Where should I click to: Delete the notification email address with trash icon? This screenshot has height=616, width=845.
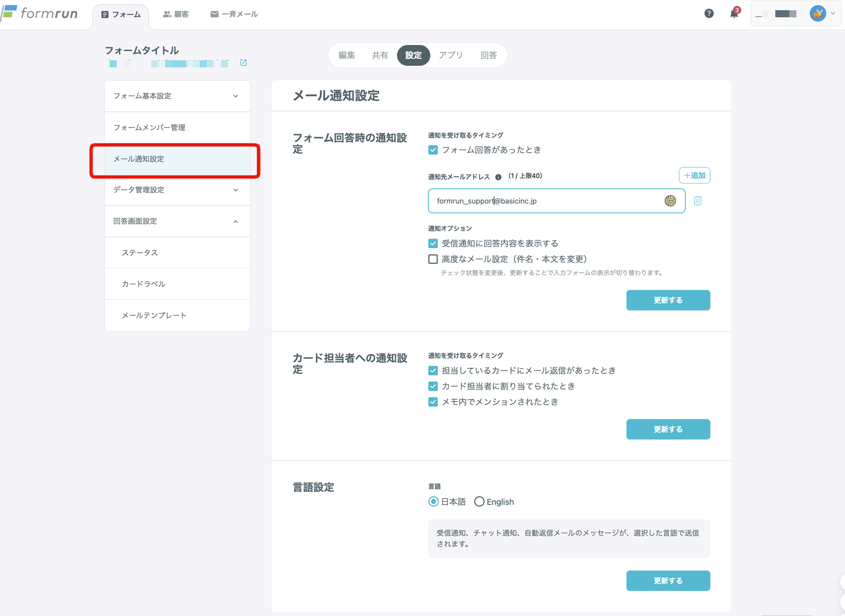point(697,201)
